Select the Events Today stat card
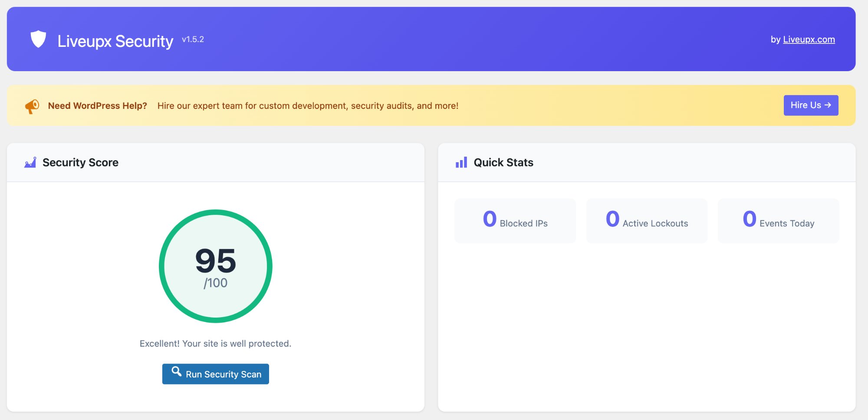Image resolution: width=868 pixels, height=420 pixels. coord(779,221)
